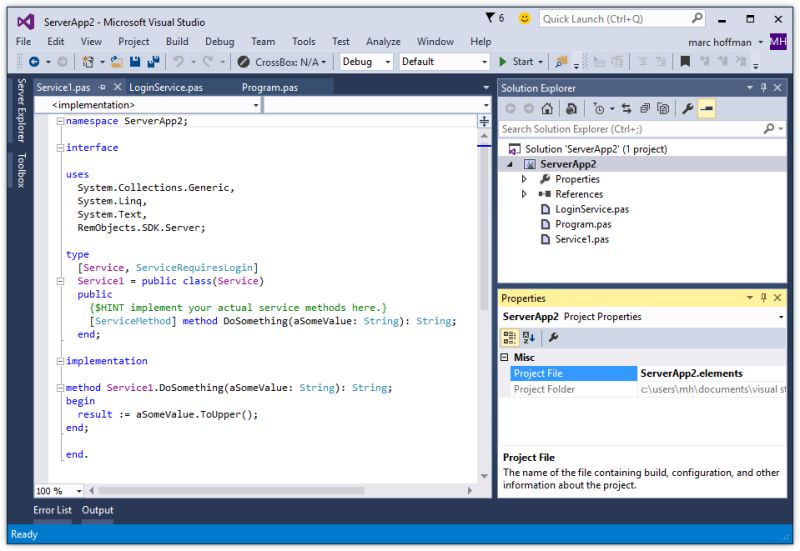Click the Property Pages wrench icon
Screen dimensions: 800x551
tap(553, 337)
